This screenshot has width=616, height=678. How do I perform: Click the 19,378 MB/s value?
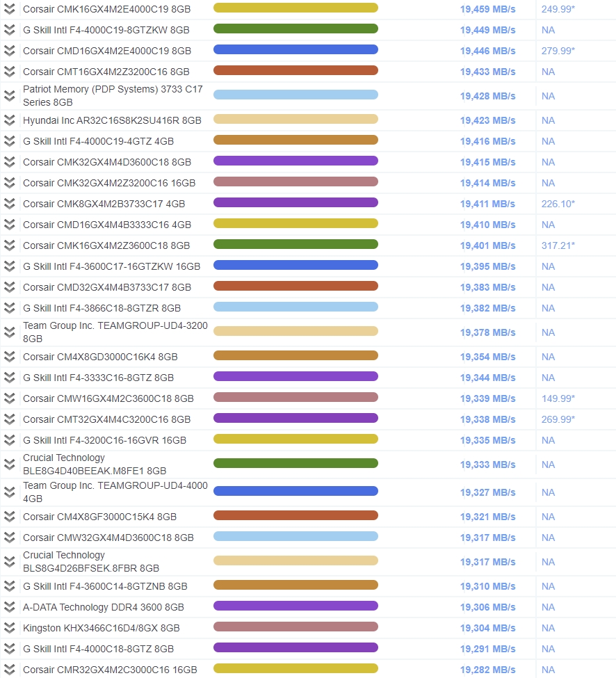pos(487,332)
